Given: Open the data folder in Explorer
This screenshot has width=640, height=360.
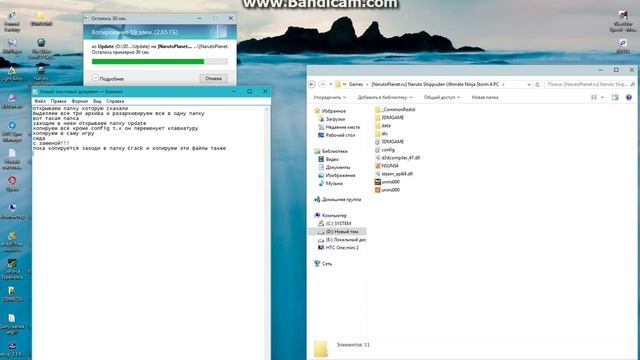Looking at the screenshot, I should [x=383, y=126].
